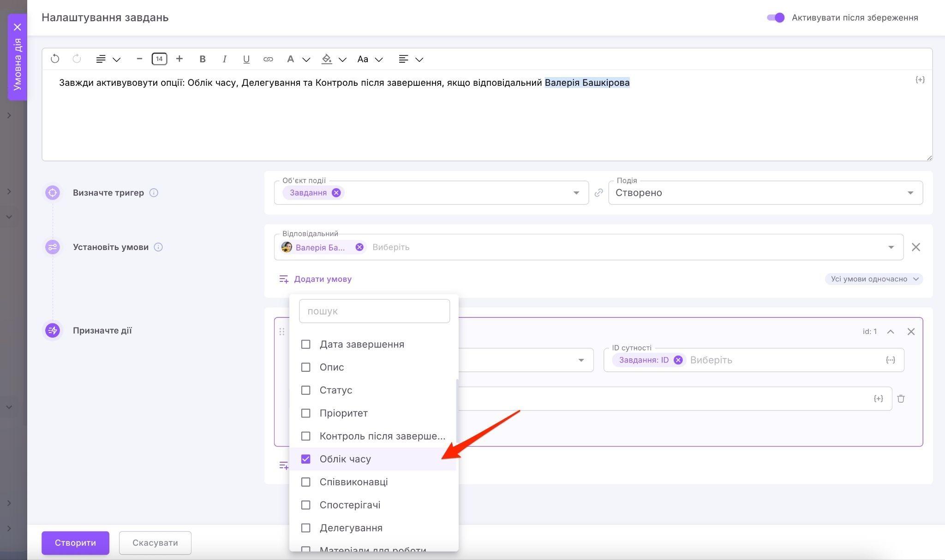Click the underline formatting icon

[x=246, y=59]
